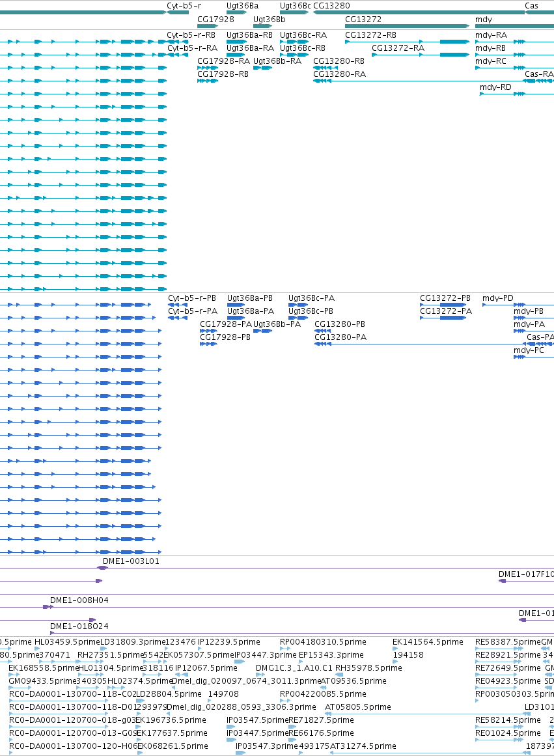This screenshot has height=756, width=554.
Task: Click the mdy-PD protein label
Action: tap(497, 298)
